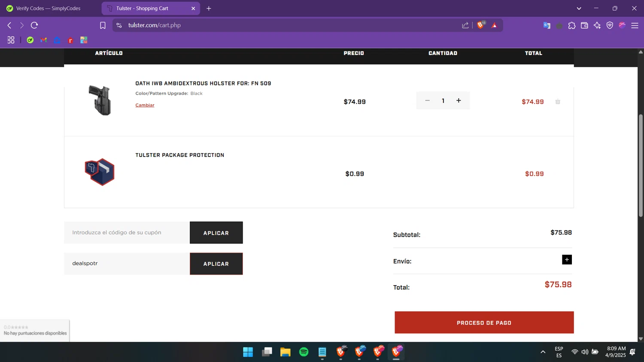Share this page via share icon
644x362 pixels.
click(x=465, y=25)
